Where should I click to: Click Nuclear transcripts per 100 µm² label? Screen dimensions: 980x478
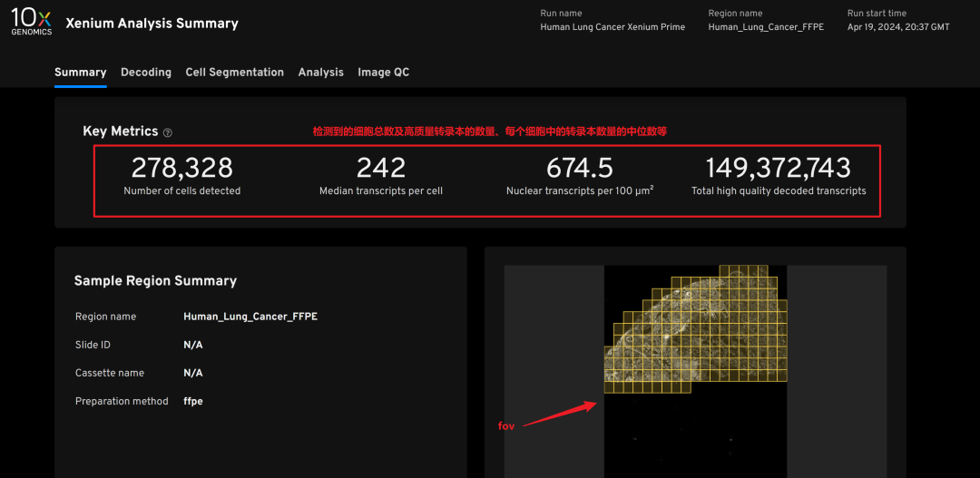pyautogui.click(x=579, y=190)
